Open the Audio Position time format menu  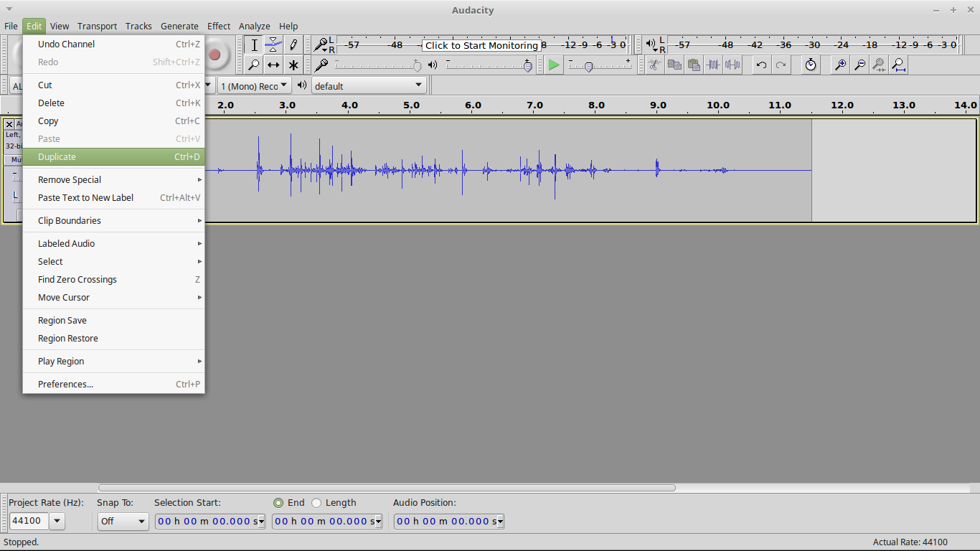[x=500, y=522]
